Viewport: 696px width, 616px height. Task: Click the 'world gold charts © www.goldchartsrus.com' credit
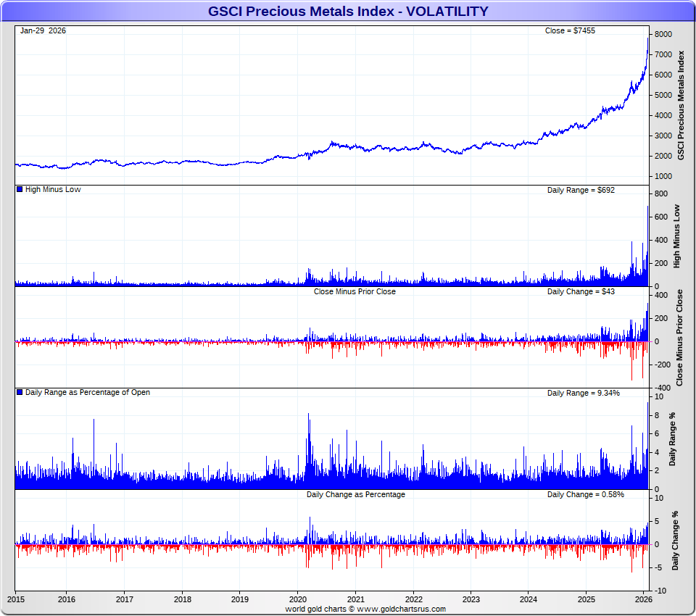(365, 609)
